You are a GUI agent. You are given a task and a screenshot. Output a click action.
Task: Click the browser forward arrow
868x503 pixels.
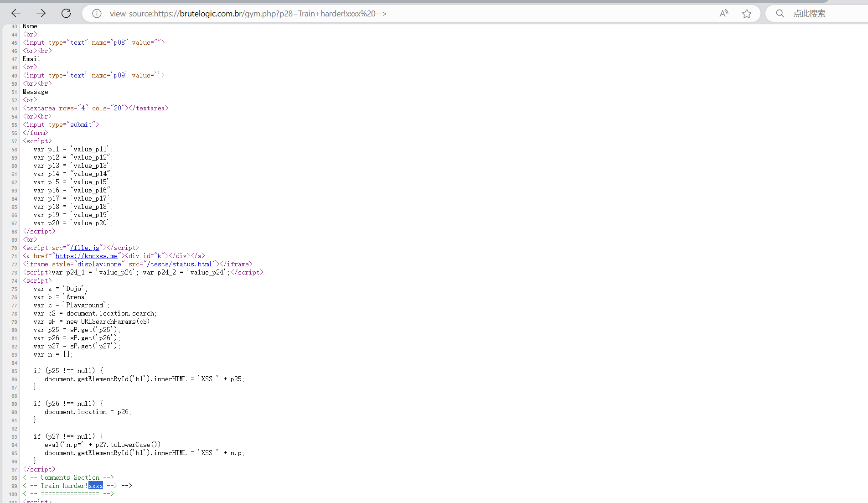pos(41,14)
